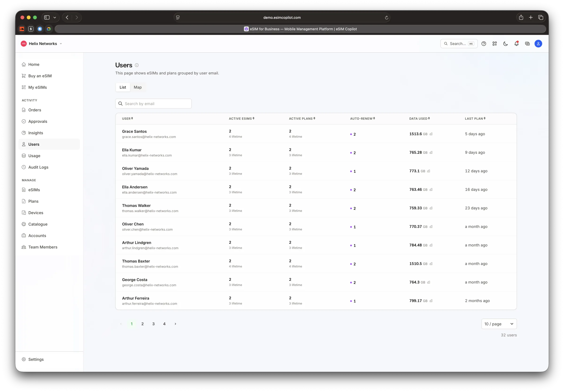Open the help question mark icon

484,44
